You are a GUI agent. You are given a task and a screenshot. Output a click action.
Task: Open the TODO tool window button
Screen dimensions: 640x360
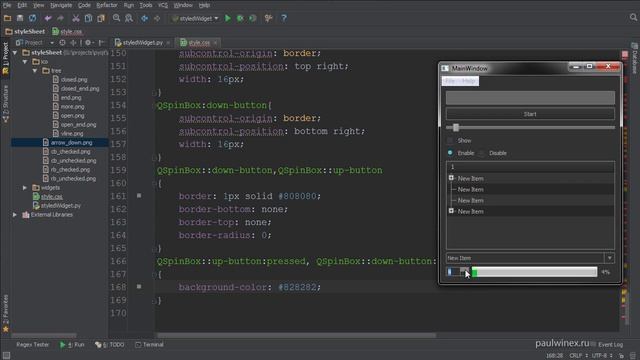(109, 345)
